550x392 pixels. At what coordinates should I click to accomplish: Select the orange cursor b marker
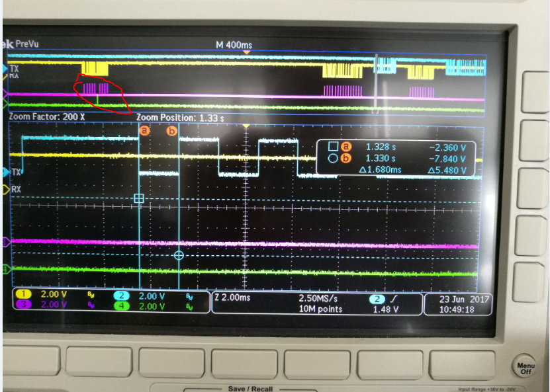(x=171, y=131)
